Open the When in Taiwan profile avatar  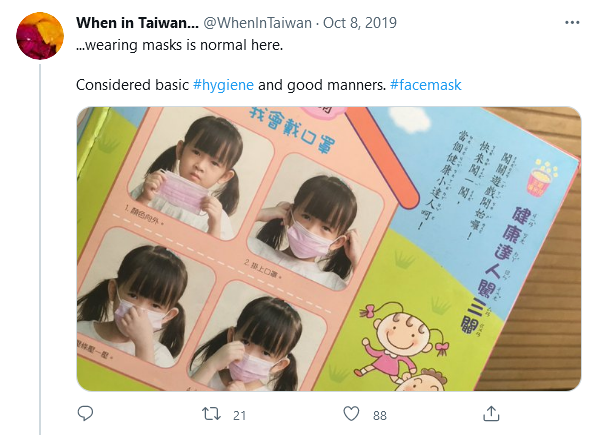40,36
